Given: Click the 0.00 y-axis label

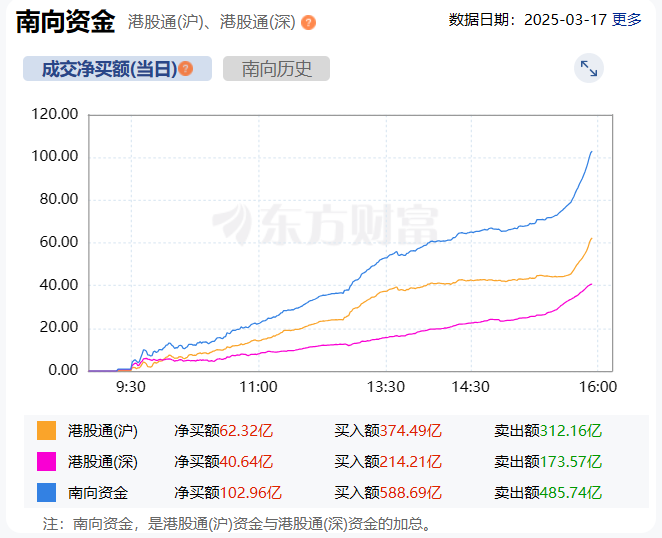Looking at the screenshot, I should pyautogui.click(x=63, y=370).
